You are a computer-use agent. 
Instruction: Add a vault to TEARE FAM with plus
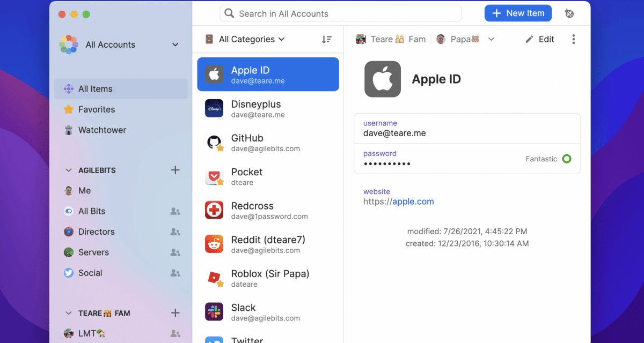(175, 313)
